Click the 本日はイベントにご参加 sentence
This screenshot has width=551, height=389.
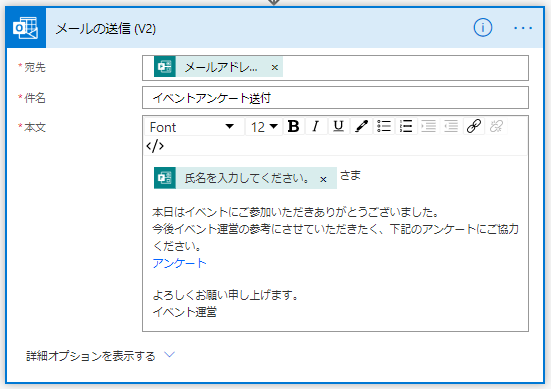point(296,212)
